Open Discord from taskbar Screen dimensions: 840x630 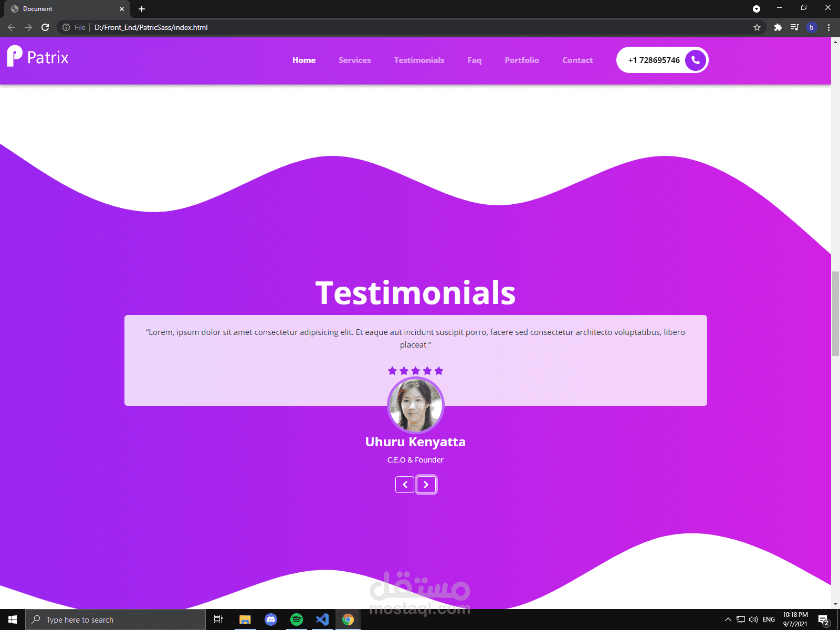coord(271,619)
